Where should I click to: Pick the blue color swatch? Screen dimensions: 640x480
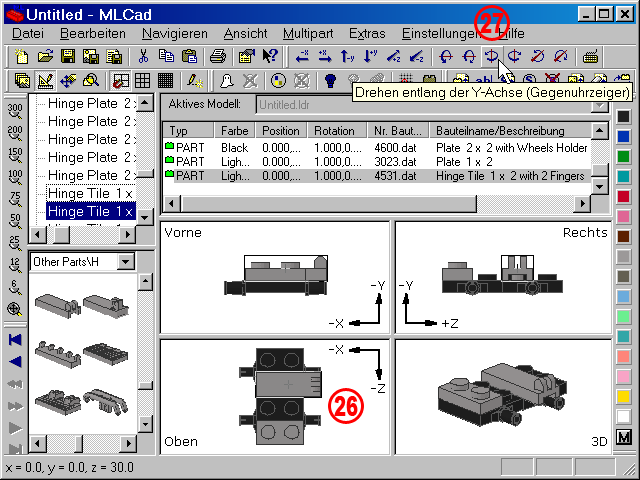623,136
